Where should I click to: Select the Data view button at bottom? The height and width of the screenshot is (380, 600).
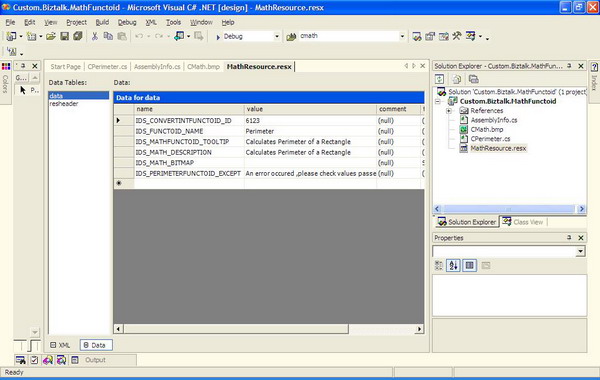click(96, 345)
